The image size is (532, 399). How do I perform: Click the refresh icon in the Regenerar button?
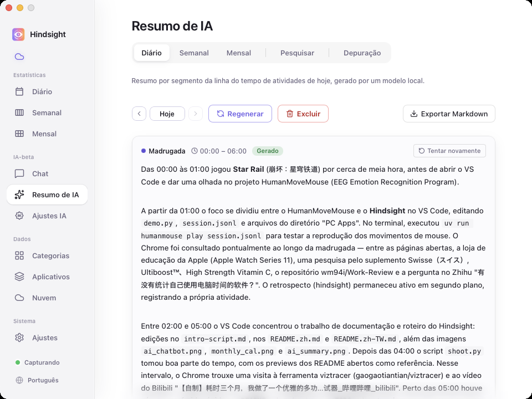[221, 114]
